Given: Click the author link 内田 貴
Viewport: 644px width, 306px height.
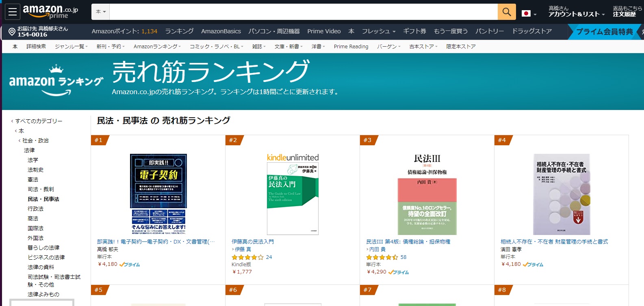Looking at the screenshot, I should coord(377,249).
